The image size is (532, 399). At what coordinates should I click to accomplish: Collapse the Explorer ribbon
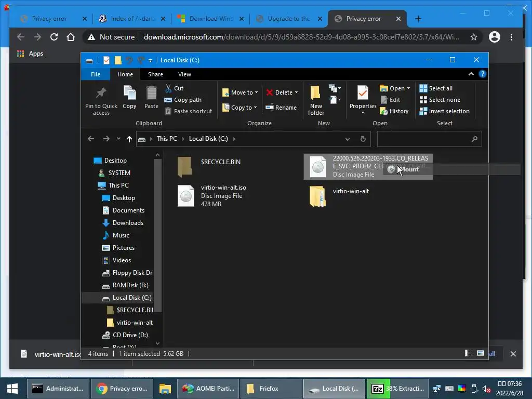(x=471, y=74)
